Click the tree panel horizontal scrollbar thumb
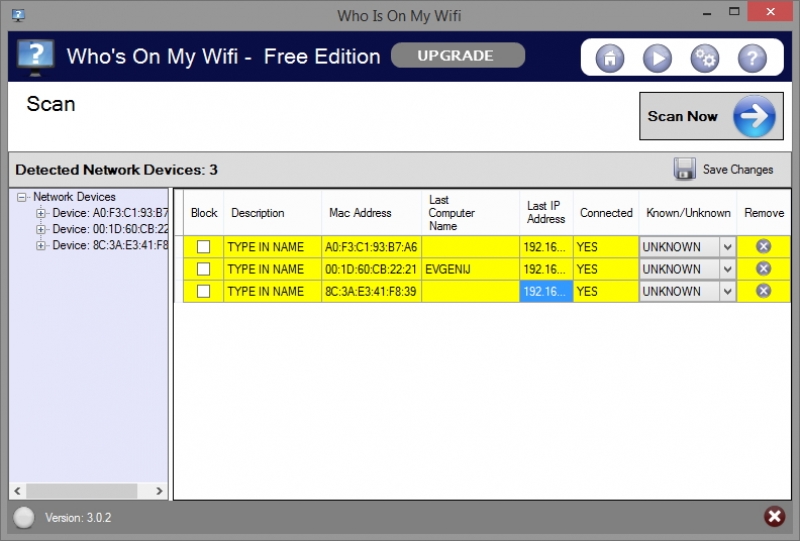 pyautogui.click(x=82, y=491)
